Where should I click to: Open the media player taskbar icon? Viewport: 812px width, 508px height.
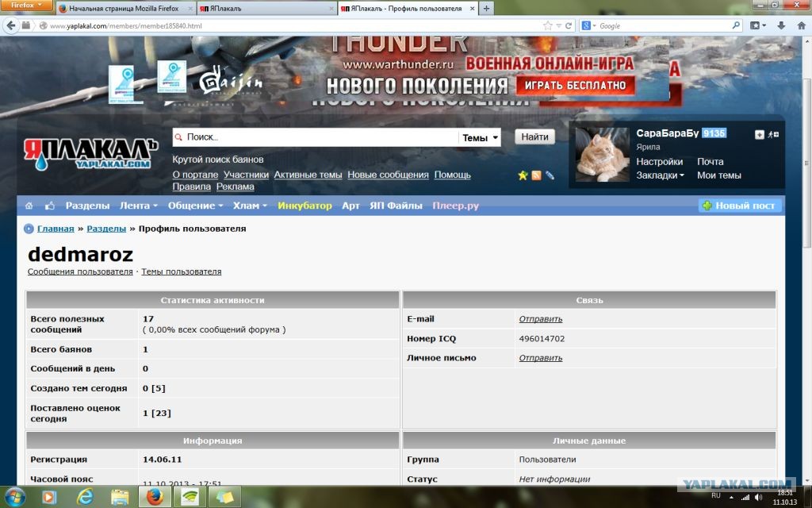(49, 497)
